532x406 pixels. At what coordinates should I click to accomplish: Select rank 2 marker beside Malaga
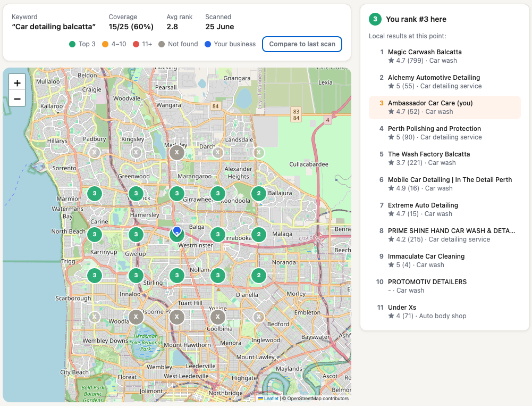click(258, 235)
